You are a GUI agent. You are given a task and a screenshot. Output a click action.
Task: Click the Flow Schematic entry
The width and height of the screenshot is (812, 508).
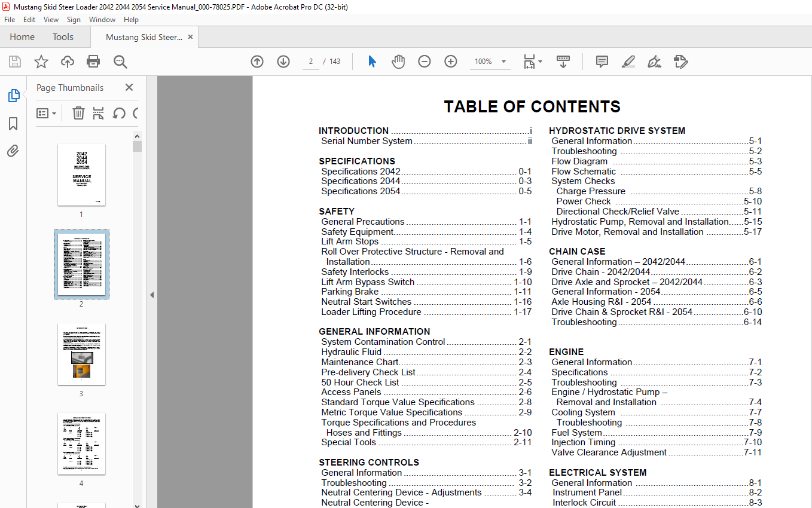click(657, 171)
